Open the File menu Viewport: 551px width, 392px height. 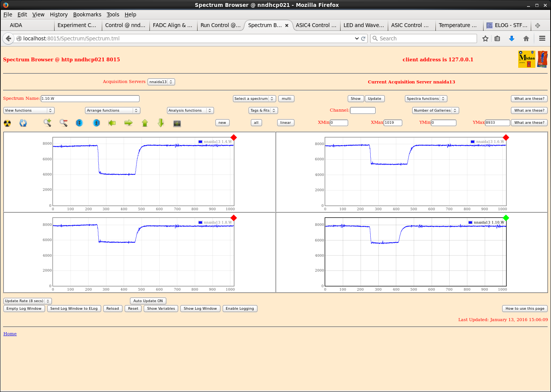click(8, 14)
